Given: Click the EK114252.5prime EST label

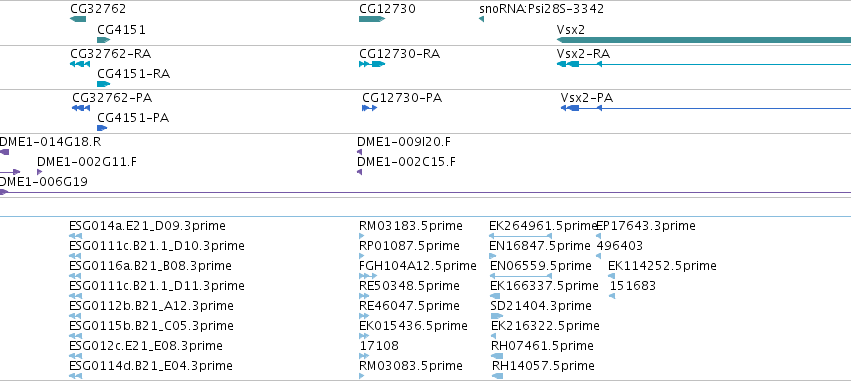Looking at the screenshot, I should pos(662,266).
